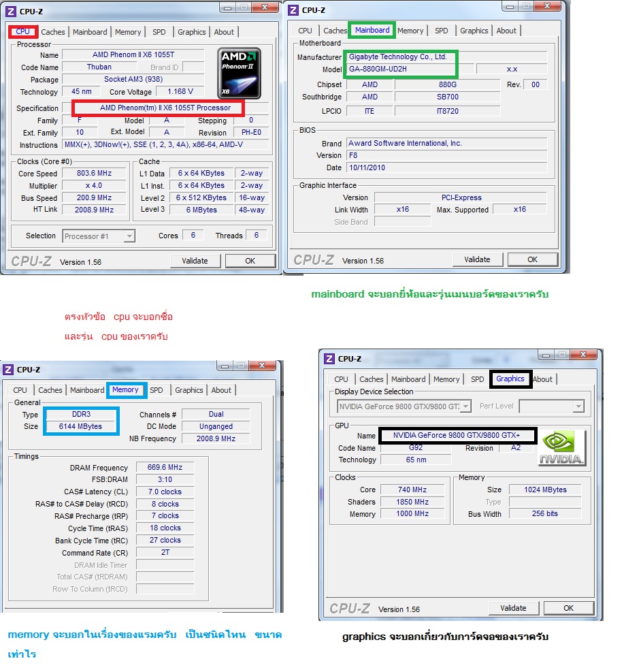Viewport: 624px width, 672px height.
Task: Click Validate in the CPU window
Action: tap(195, 261)
